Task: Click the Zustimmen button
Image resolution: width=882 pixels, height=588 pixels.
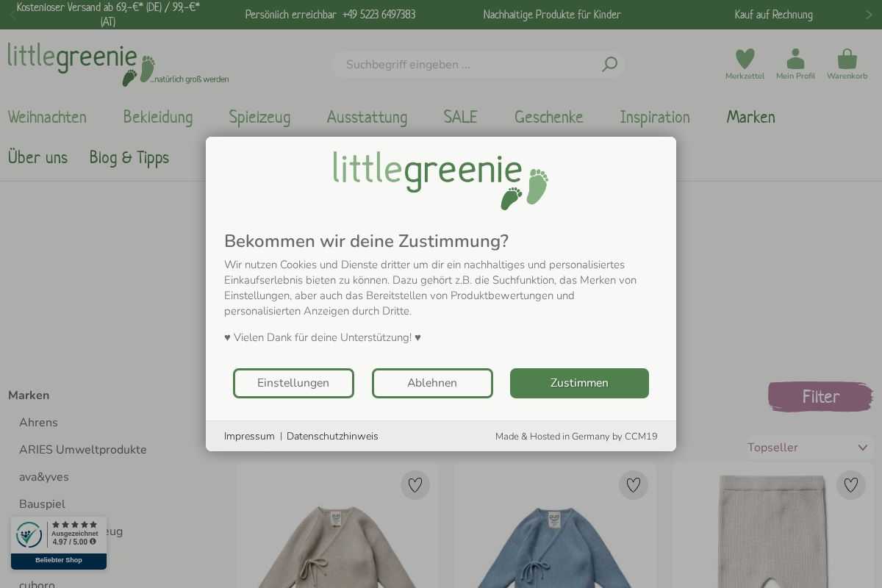Action: 579,383
